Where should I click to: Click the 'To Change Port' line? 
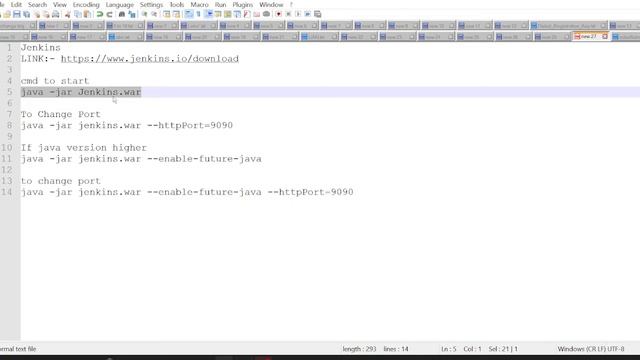coord(60,114)
